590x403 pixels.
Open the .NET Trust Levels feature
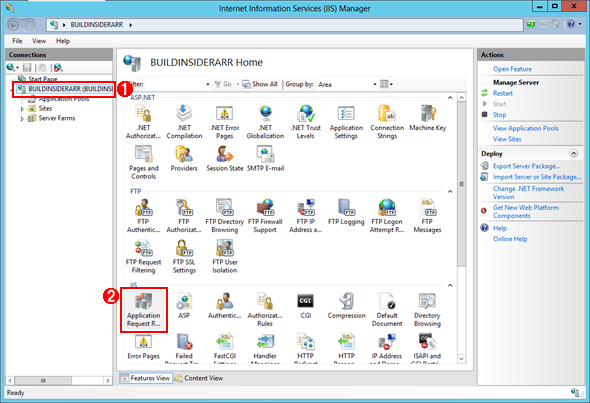(x=306, y=122)
